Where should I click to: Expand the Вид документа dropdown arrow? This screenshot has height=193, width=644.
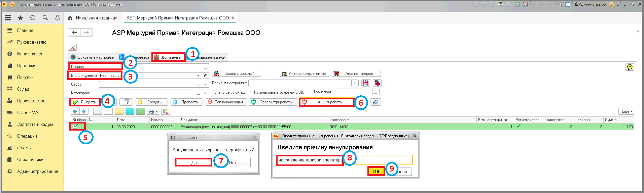click(198, 76)
